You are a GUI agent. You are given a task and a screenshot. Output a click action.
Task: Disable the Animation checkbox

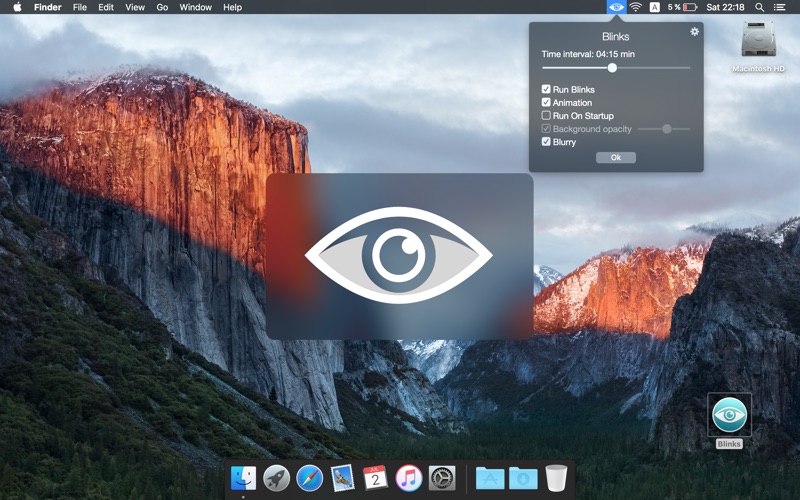pos(546,103)
